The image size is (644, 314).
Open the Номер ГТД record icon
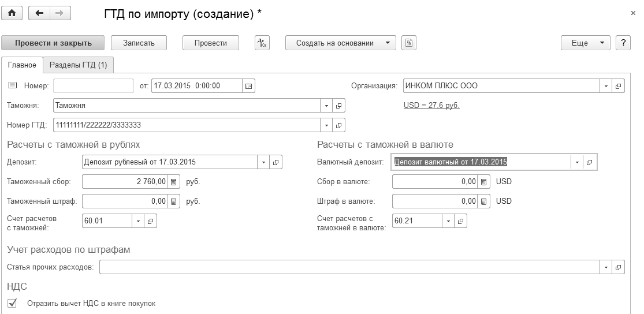pyautogui.click(x=338, y=125)
